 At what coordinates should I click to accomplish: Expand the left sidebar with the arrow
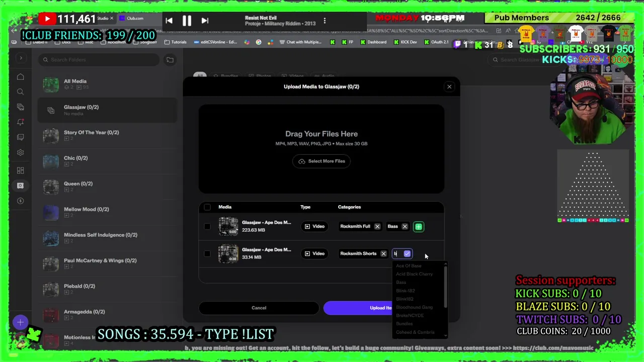(21, 58)
